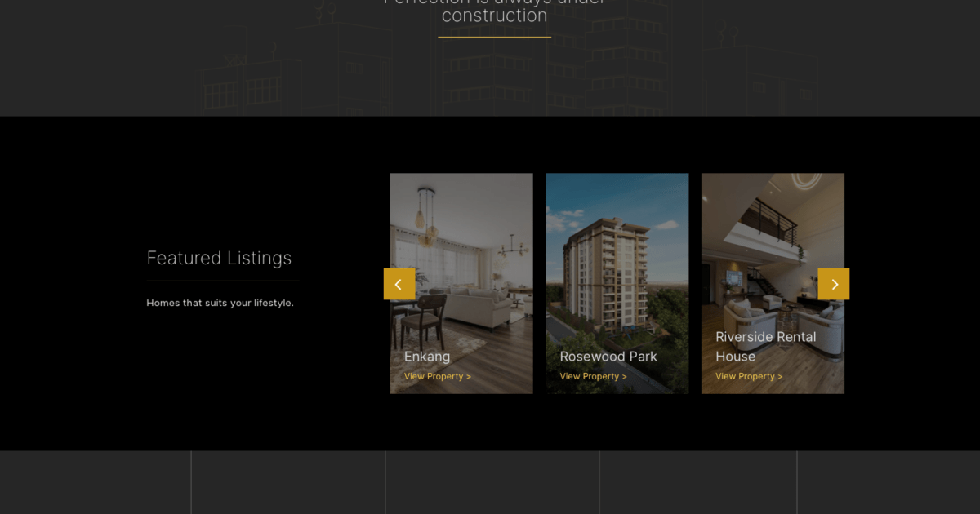
Task: Click the next slide arrow in carousel
Action: point(833,284)
